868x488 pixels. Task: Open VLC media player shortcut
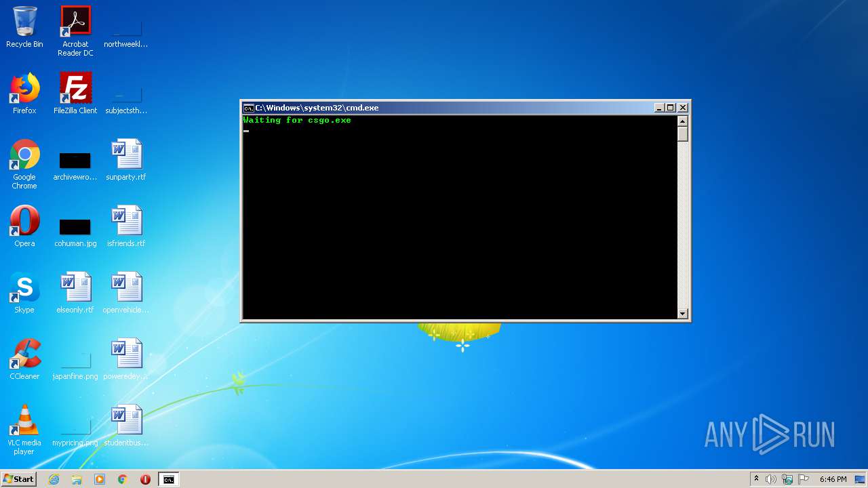point(24,430)
